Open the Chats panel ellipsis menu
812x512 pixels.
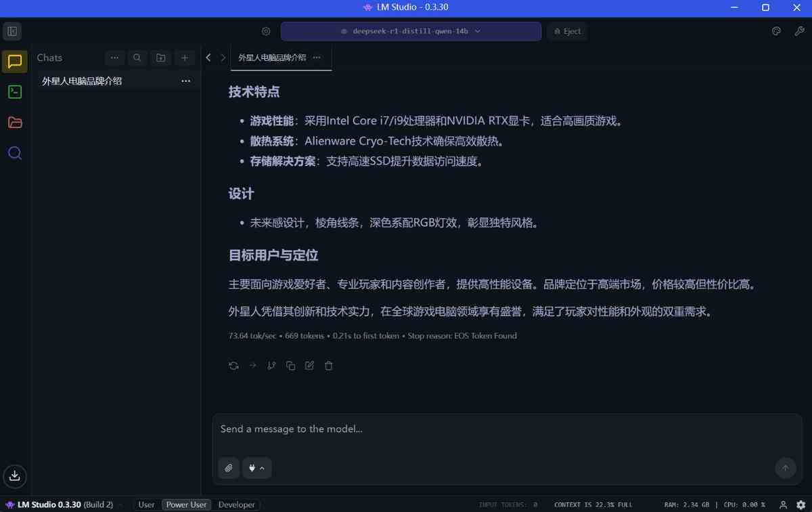pos(114,58)
